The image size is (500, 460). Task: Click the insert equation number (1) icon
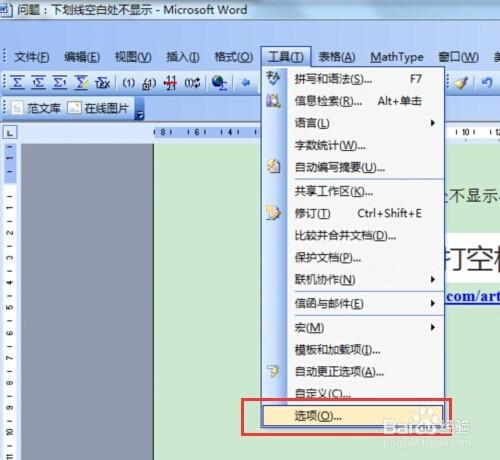pyautogui.click(x=128, y=83)
